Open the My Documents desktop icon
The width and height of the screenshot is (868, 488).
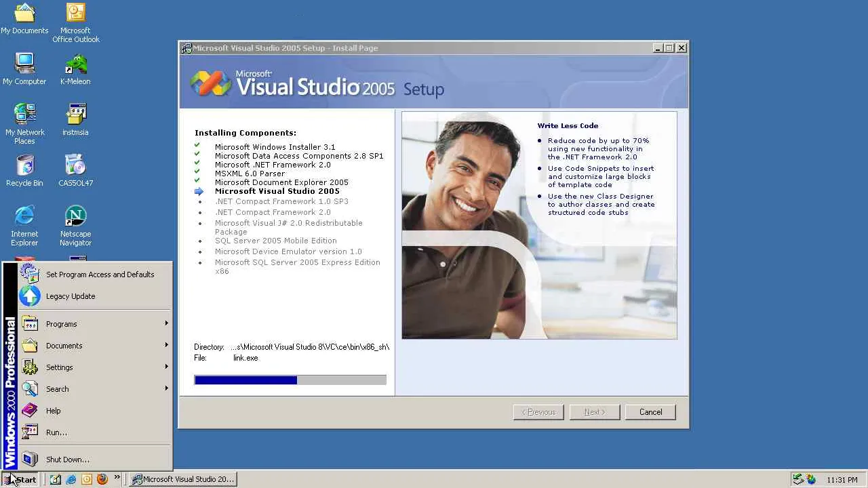[x=24, y=19]
